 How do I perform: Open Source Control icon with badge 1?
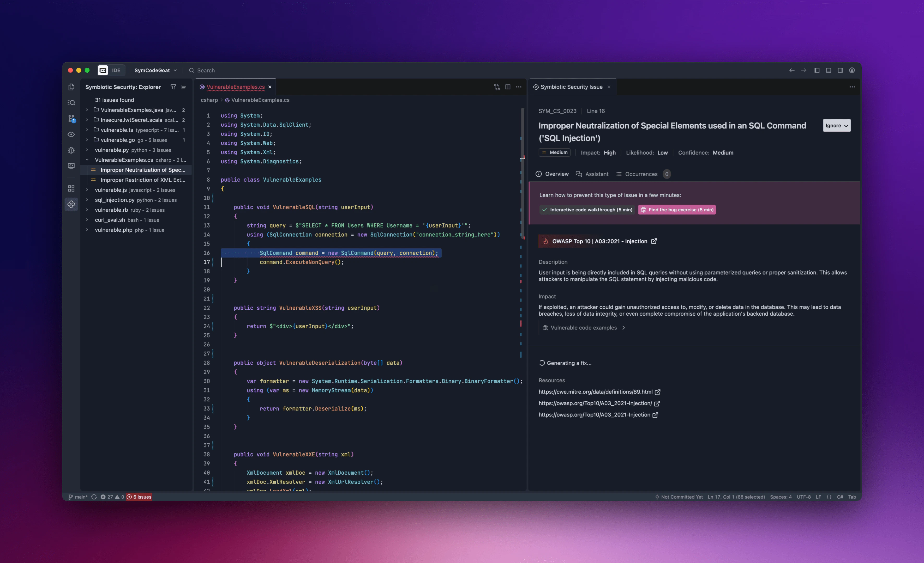[71, 119]
